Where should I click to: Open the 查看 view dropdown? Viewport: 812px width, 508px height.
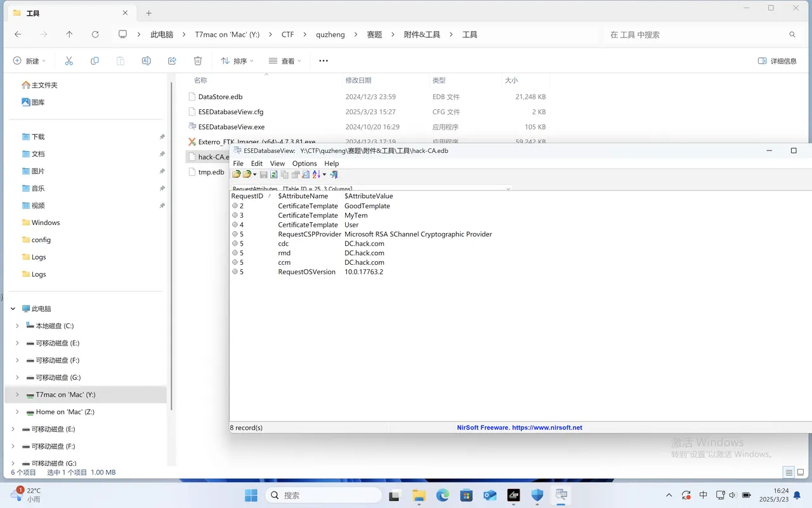pyautogui.click(x=285, y=61)
